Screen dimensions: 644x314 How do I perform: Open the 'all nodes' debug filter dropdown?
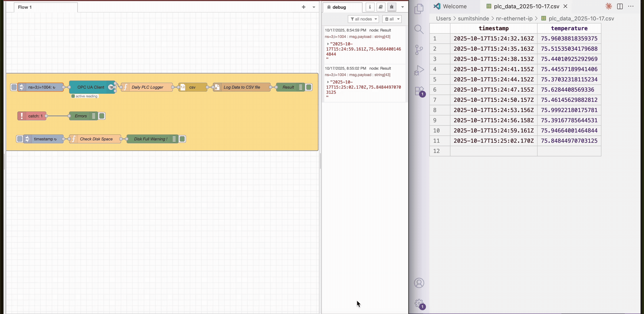pos(363,19)
